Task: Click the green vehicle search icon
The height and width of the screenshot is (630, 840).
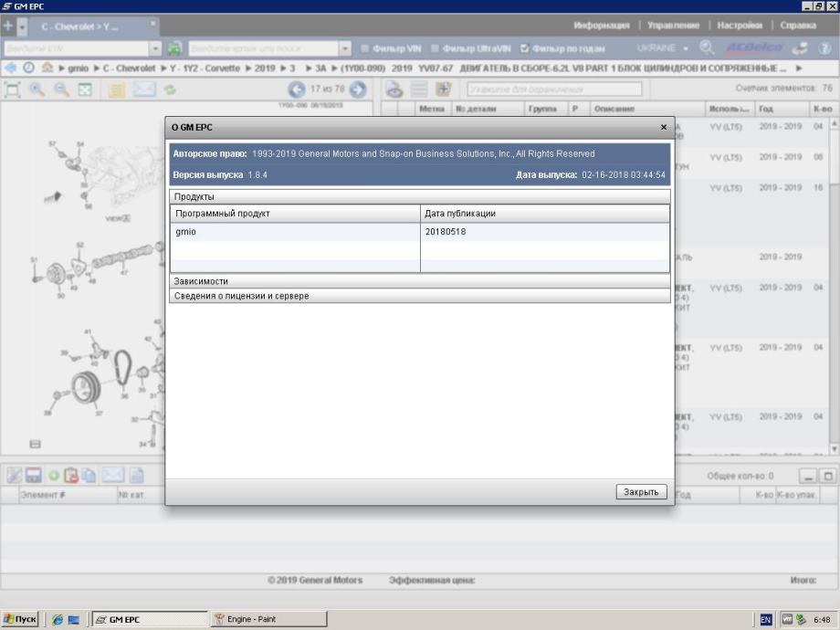Action: [x=174, y=48]
